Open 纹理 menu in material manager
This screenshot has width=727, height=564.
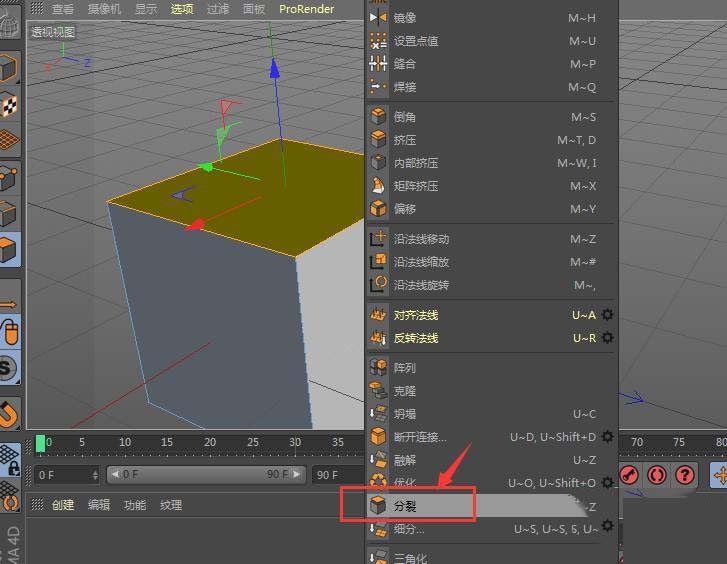pyautogui.click(x=171, y=505)
